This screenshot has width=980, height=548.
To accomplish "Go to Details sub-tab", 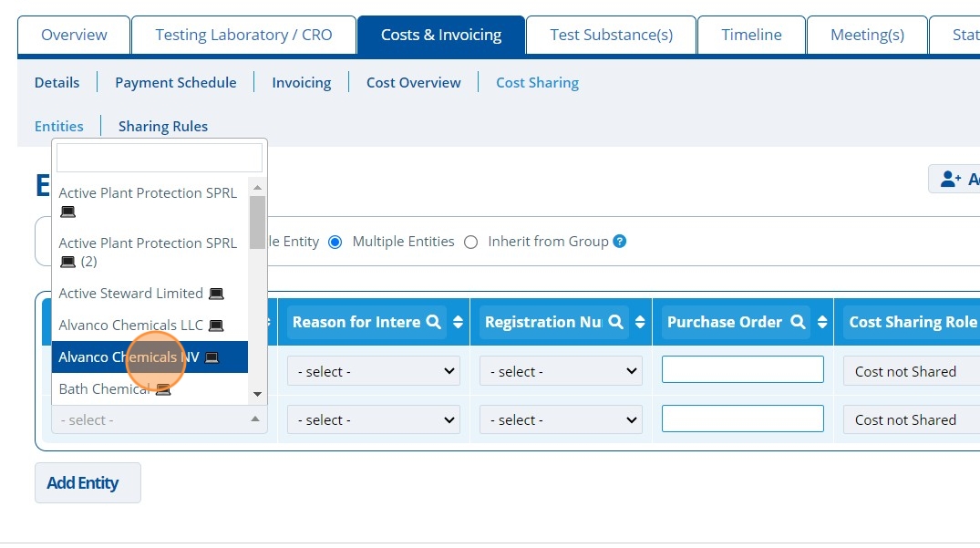I will click(57, 82).
